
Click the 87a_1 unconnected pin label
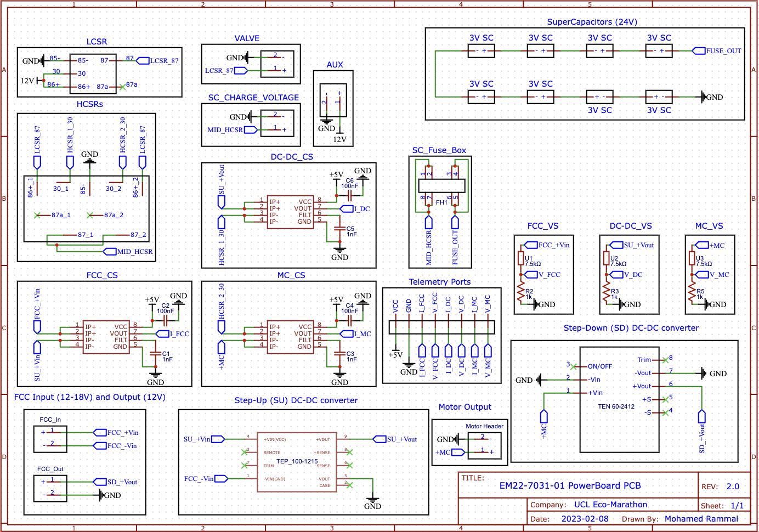(61, 215)
